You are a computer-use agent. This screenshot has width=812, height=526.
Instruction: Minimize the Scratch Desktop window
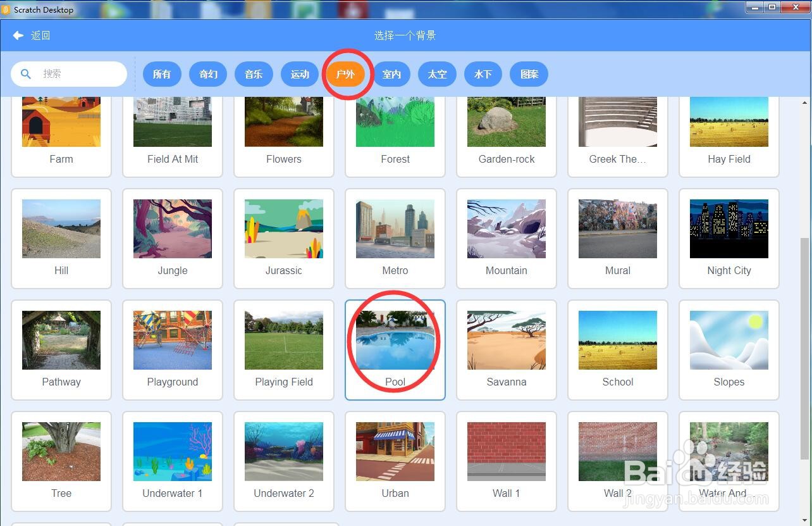pos(754,7)
